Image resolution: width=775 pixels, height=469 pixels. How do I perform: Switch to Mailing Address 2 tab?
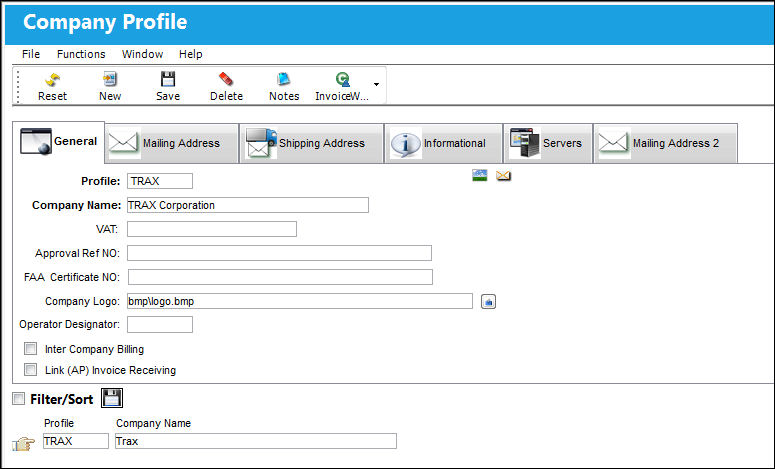point(665,143)
